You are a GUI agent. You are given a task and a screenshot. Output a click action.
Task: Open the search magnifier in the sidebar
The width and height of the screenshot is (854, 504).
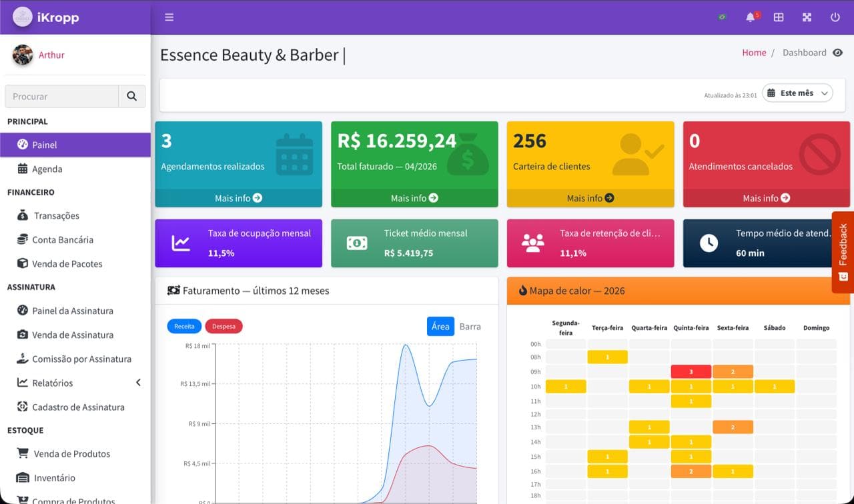click(x=131, y=96)
